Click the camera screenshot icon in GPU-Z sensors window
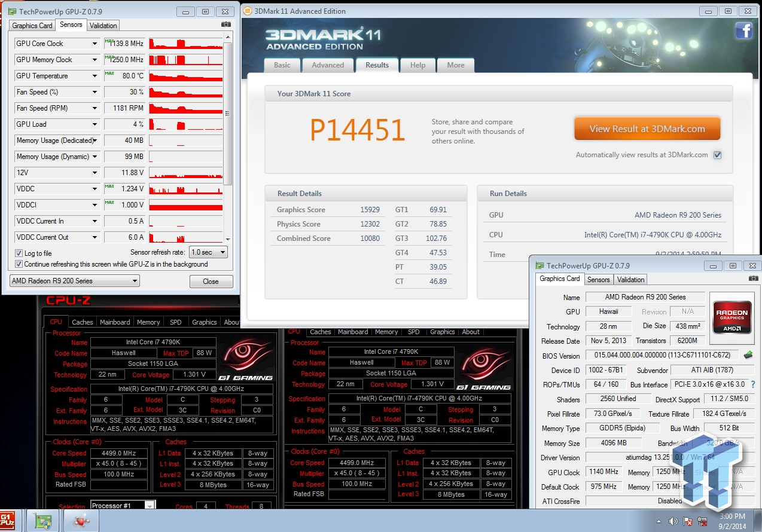 (225, 25)
